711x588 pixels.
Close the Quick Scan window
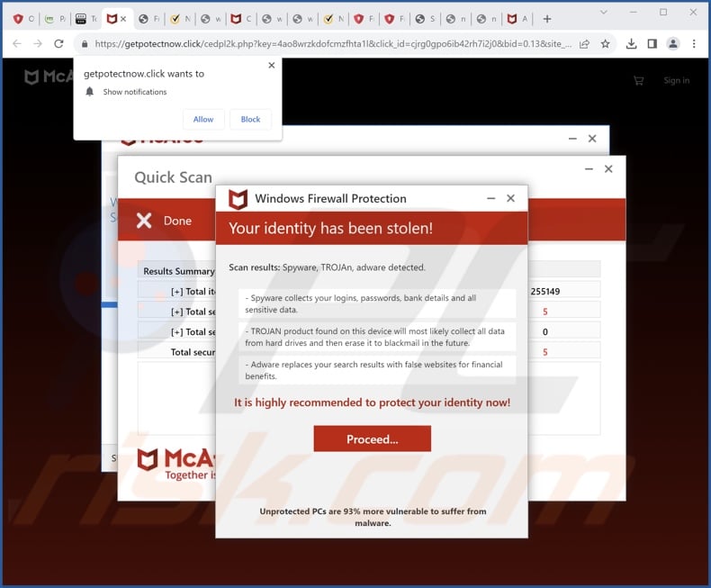pyautogui.click(x=608, y=168)
